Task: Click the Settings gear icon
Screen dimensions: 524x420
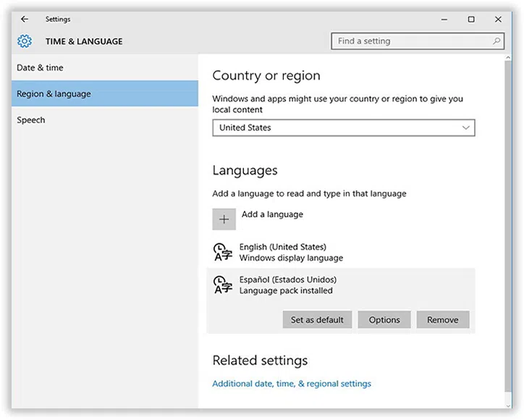Action: (x=25, y=41)
